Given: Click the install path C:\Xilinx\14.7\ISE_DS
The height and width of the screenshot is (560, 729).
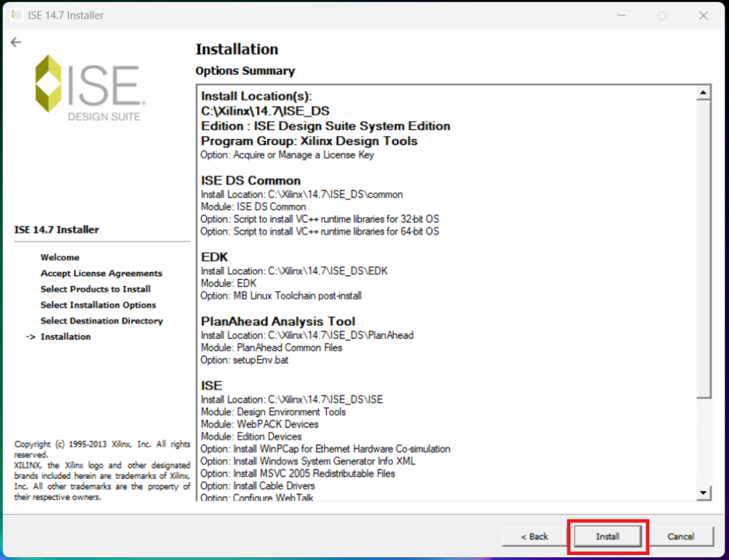Looking at the screenshot, I should coord(265,111).
